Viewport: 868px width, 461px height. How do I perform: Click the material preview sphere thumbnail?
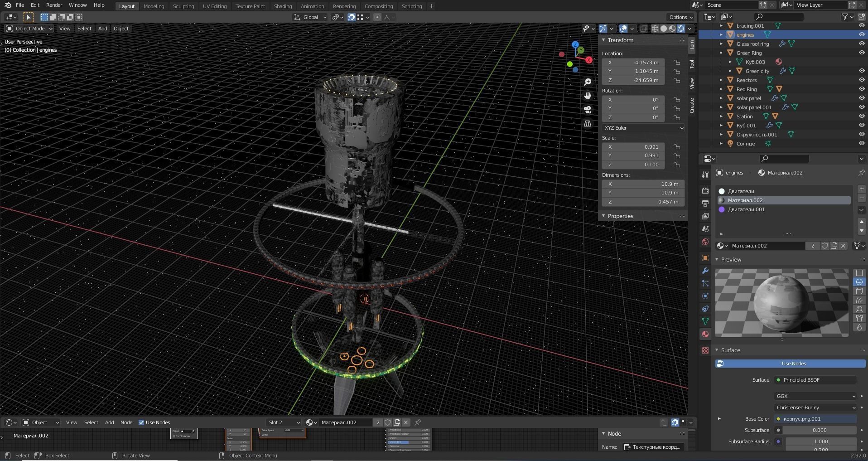pos(781,303)
